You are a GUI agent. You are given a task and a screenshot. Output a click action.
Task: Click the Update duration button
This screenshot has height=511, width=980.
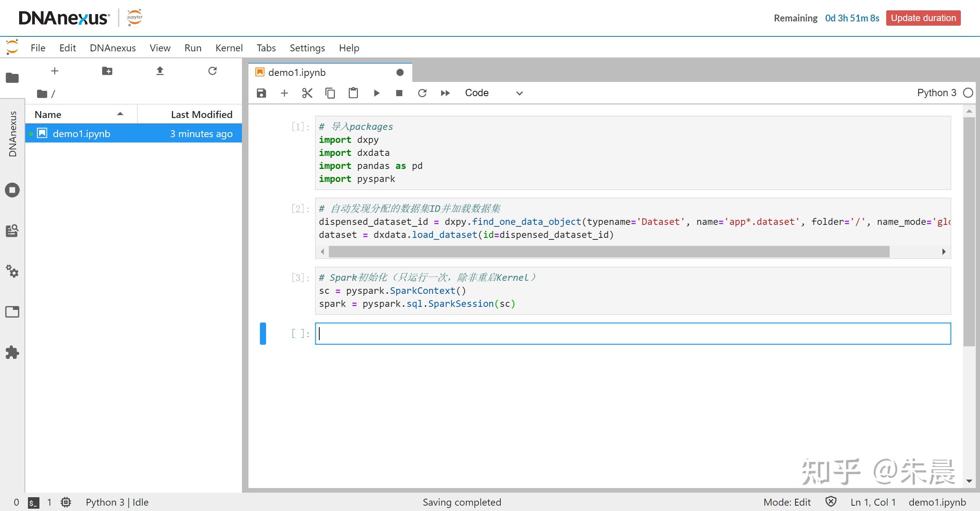coord(923,18)
